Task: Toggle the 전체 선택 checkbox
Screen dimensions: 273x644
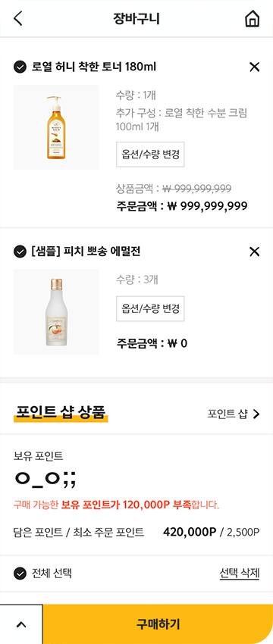Action: [x=20, y=574]
